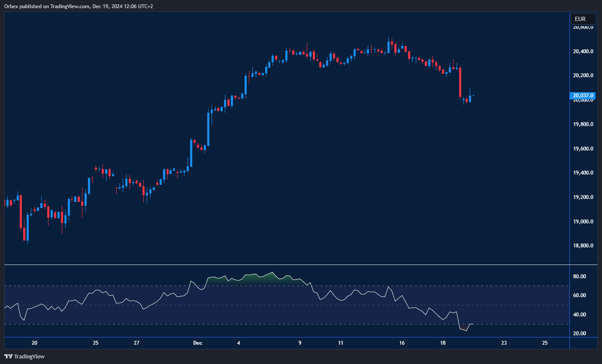This screenshot has width=602, height=364.
Task: Select the RSI 60.00 scale label
Action: point(579,295)
